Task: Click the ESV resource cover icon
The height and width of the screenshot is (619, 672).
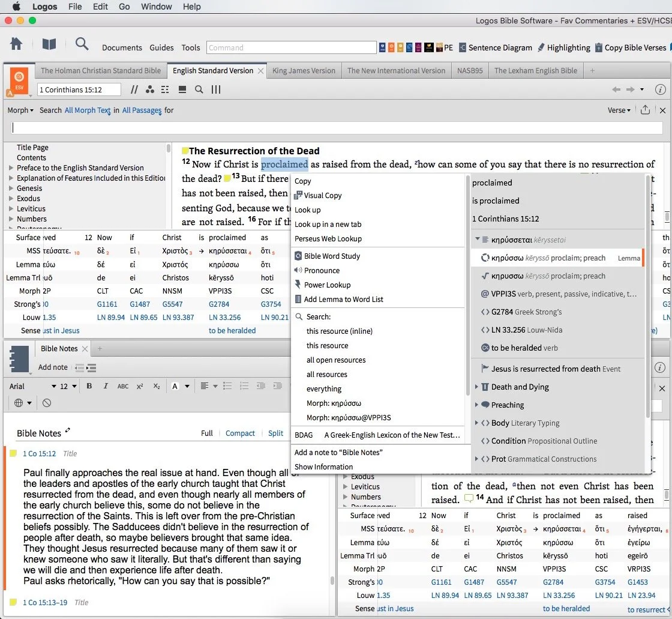Action: click(x=19, y=80)
